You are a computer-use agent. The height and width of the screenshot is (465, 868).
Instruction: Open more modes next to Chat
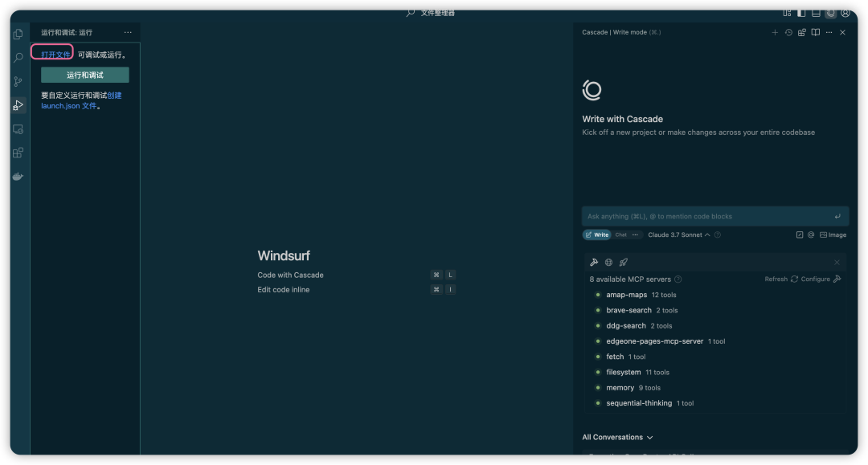pos(635,235)
